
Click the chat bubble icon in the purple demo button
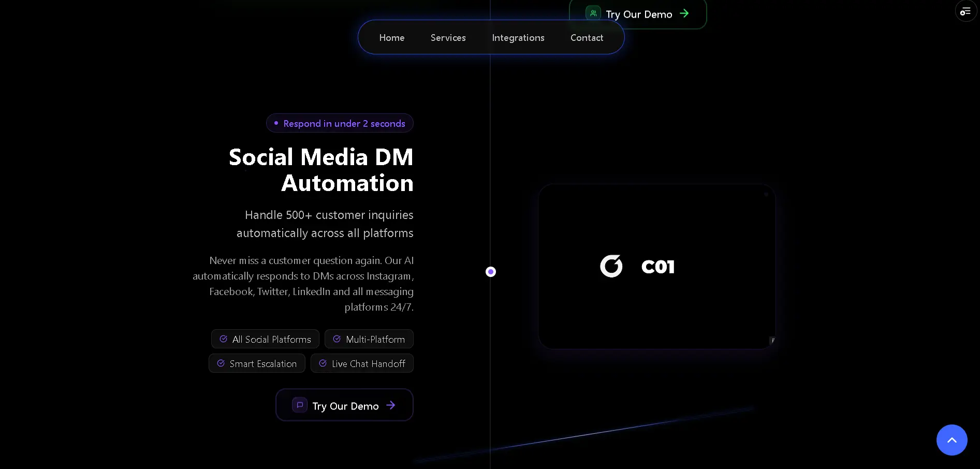[299, 405]
